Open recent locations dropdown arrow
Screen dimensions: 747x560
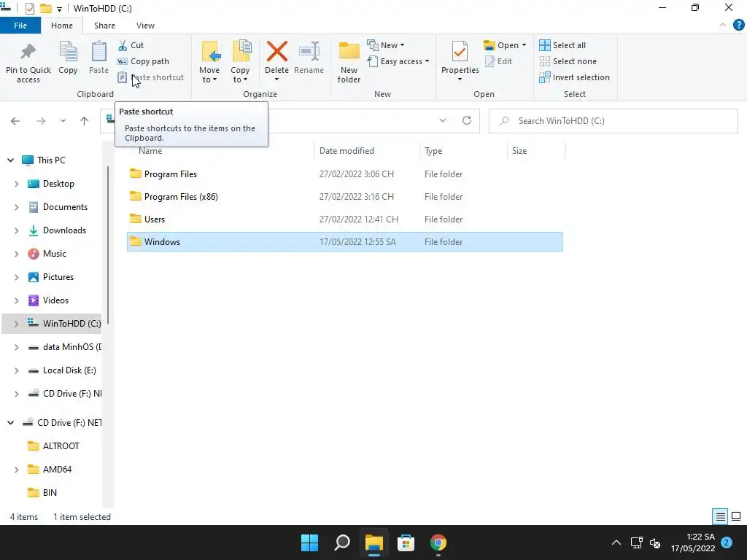63,121
